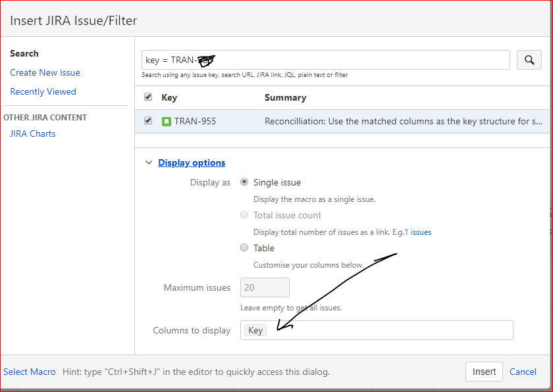Click the Reconcilliation summary text
Image resolution: width=553 pixels, height=392 pixels.
pyautogui.click(x=404, y=122)
